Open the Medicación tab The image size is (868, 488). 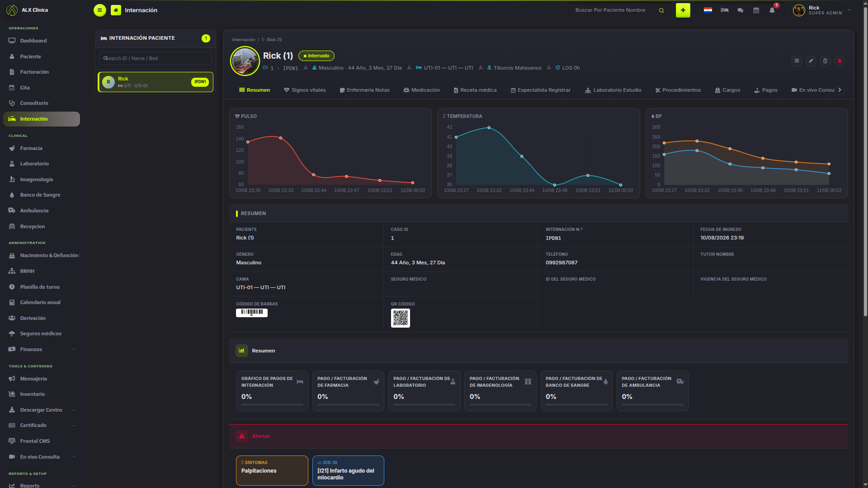point(421,90)
